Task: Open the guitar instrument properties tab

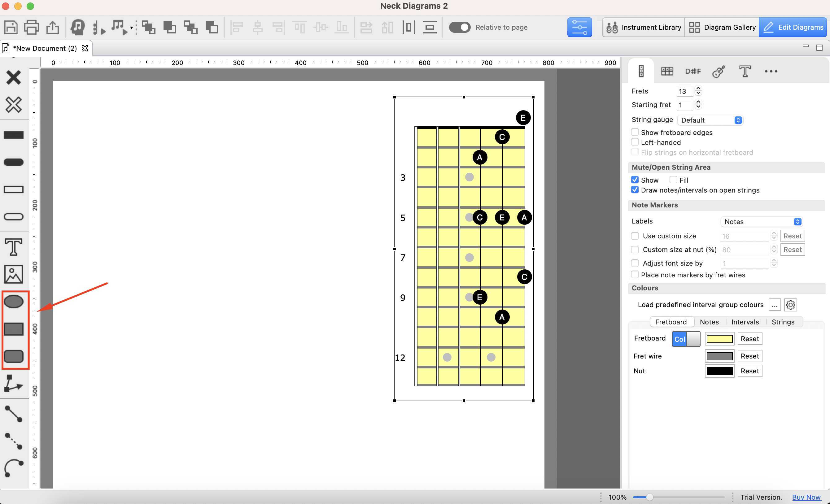Action: [x=719, y=71]
